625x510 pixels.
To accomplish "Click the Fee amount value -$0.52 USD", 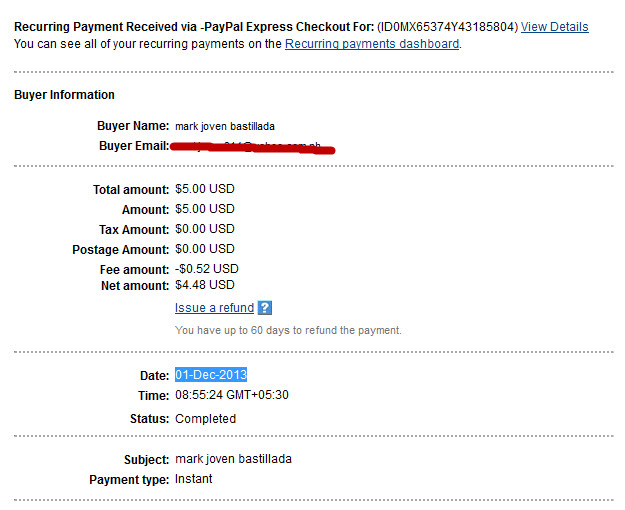I will [x=206, y=269].
